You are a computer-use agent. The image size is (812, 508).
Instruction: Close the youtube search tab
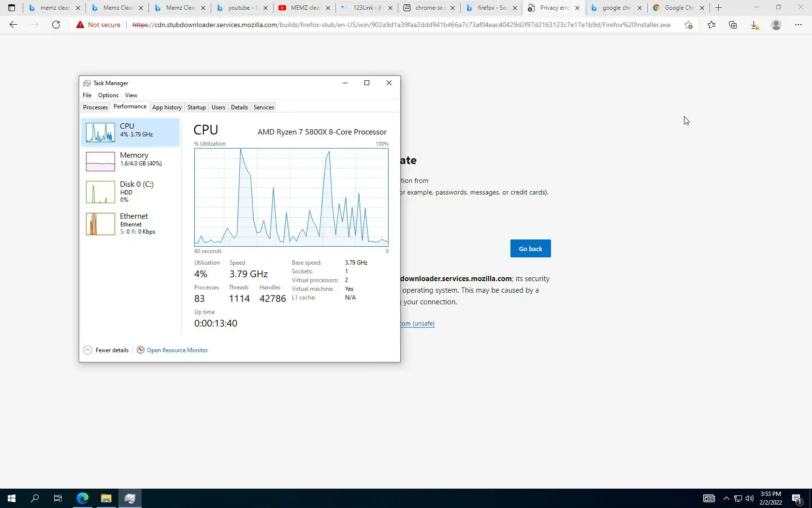click(x=265, y=8)
